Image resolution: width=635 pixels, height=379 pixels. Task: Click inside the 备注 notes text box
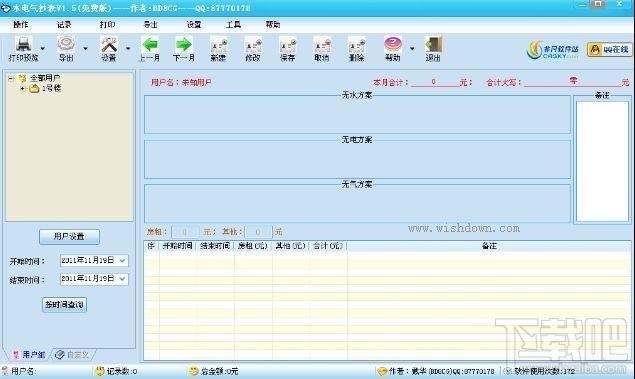tap(602, 162)
